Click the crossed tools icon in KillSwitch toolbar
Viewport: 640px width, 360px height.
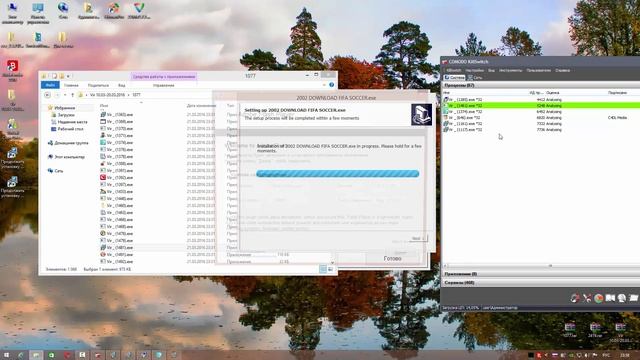587,298
